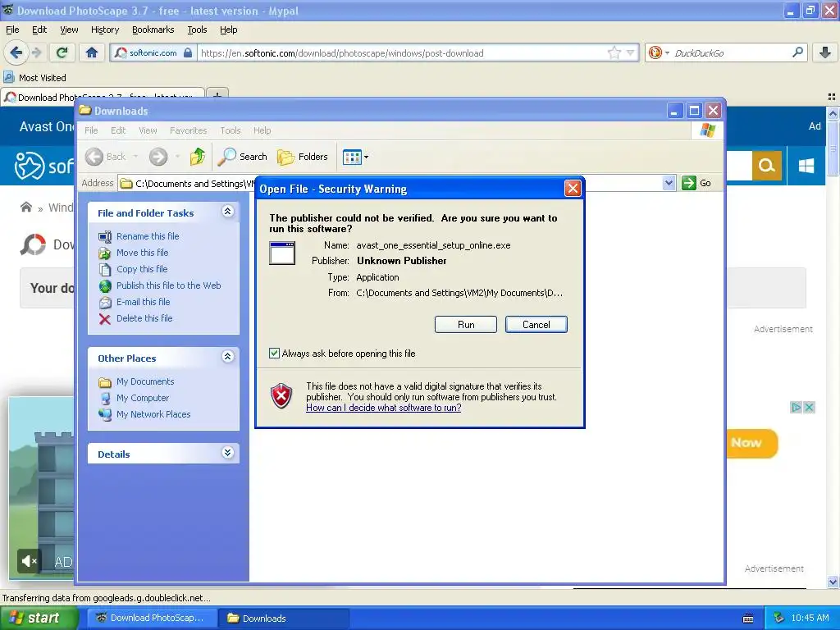840x630 pixels.
Task: Uncheck Always ask before opening this file
Action: pos(274,353)
